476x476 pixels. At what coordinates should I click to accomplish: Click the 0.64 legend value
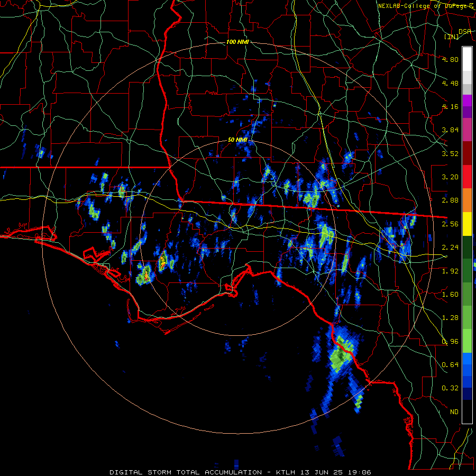(450, 365)
